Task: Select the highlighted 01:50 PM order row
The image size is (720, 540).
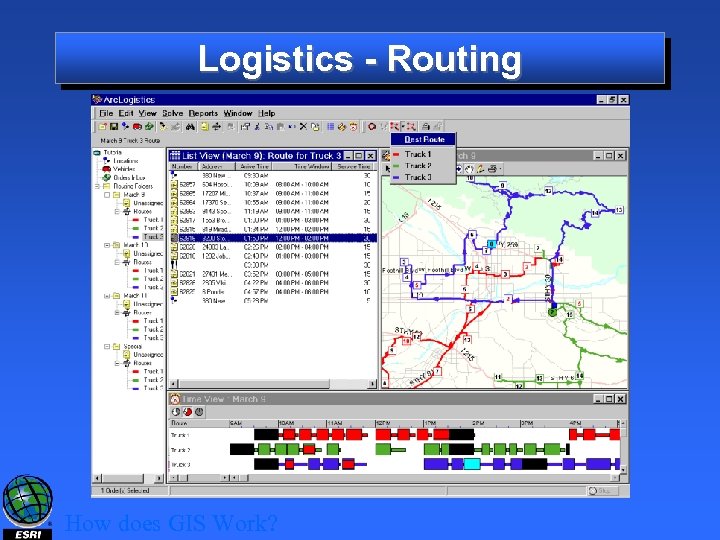Action: point(273,238)
